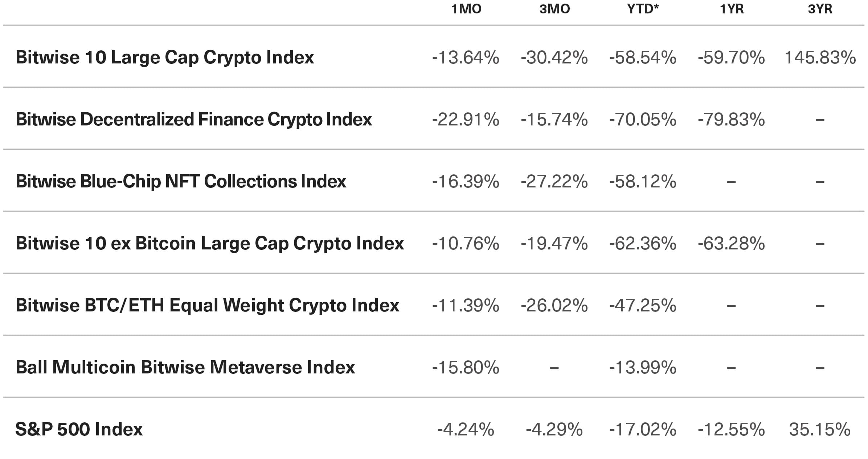Select the -79.83% one-year DeFi value

(x=731, y=120)
